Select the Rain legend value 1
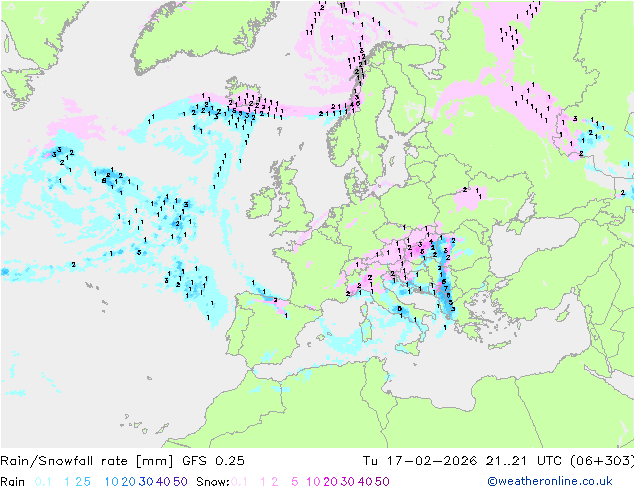634x490 pixels. coord(67,482)
